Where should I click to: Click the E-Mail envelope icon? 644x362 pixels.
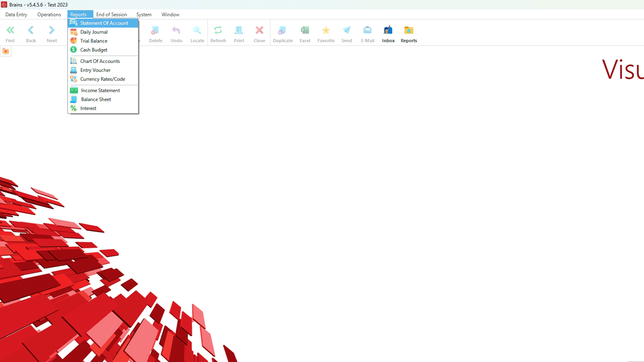367,30
